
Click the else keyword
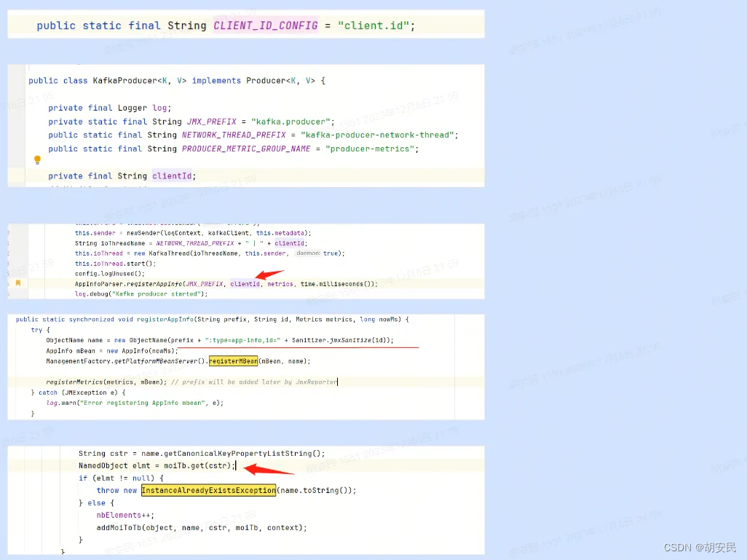96,502
